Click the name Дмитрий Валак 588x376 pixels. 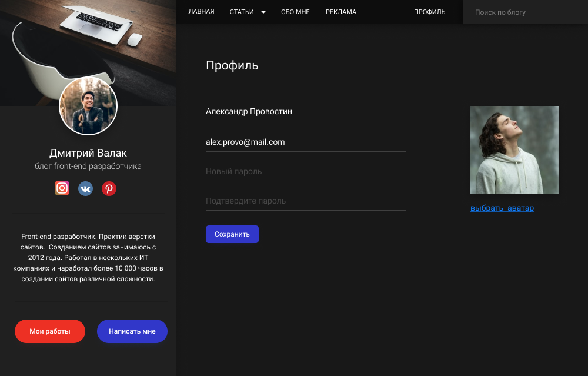pos(88,153)
